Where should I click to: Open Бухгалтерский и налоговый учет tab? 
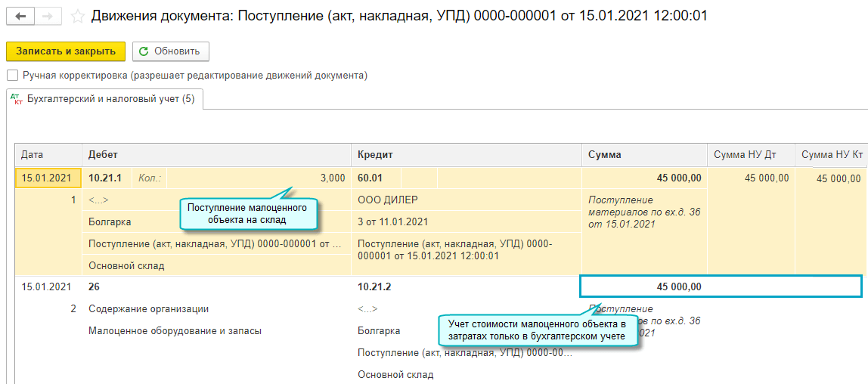coord(104,99)
